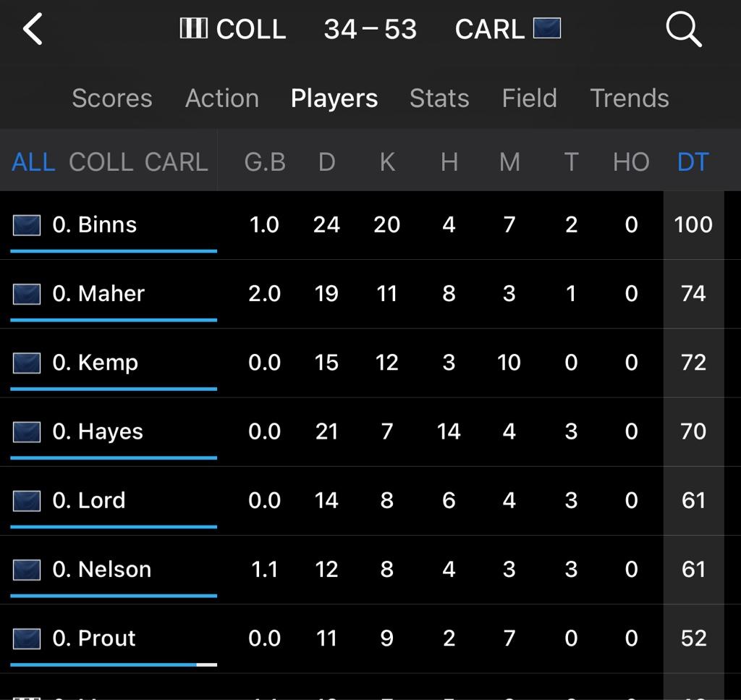Viewport: 741px width, 700px height.
Task: Tap the back arrow icon
Action: point(33,30)
